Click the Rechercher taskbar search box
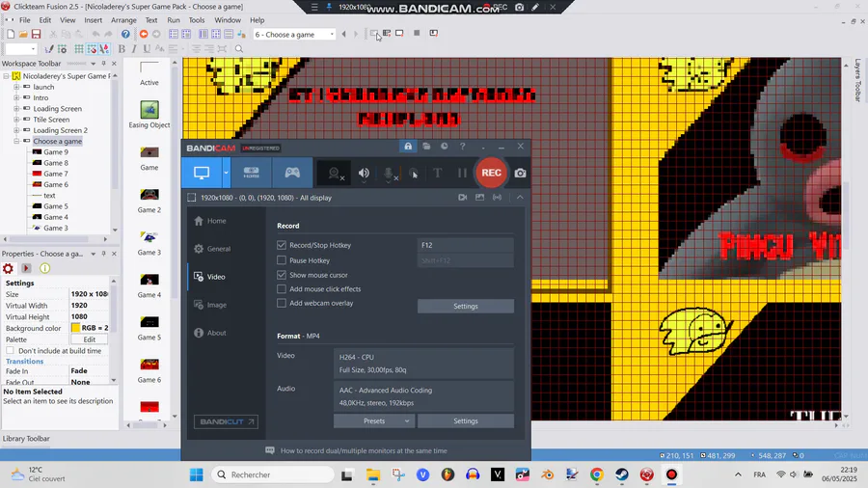The width and height of the screenshot is (868, 488). [x=273, y=474]
